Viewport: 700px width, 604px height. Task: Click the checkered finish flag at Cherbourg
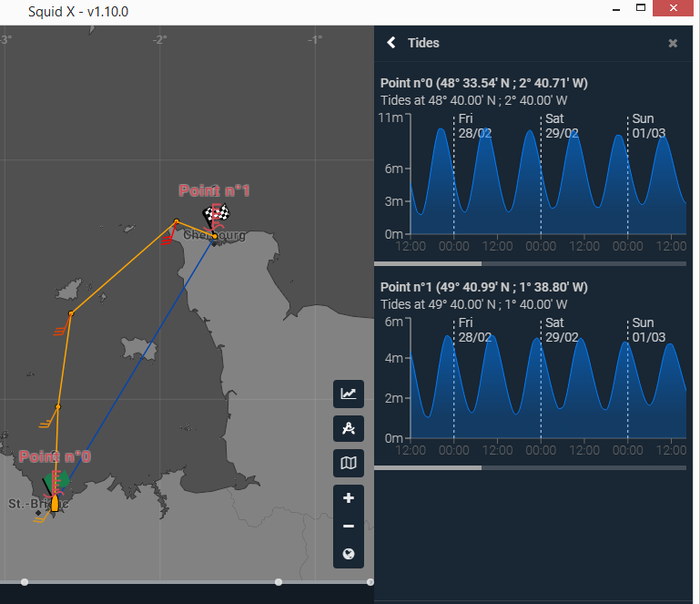[216, 216]
